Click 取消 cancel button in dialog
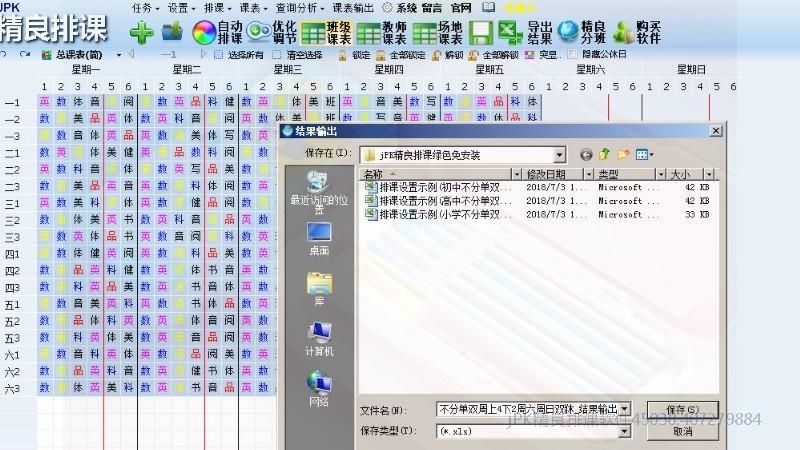The image size is (800, 450). 683,432
